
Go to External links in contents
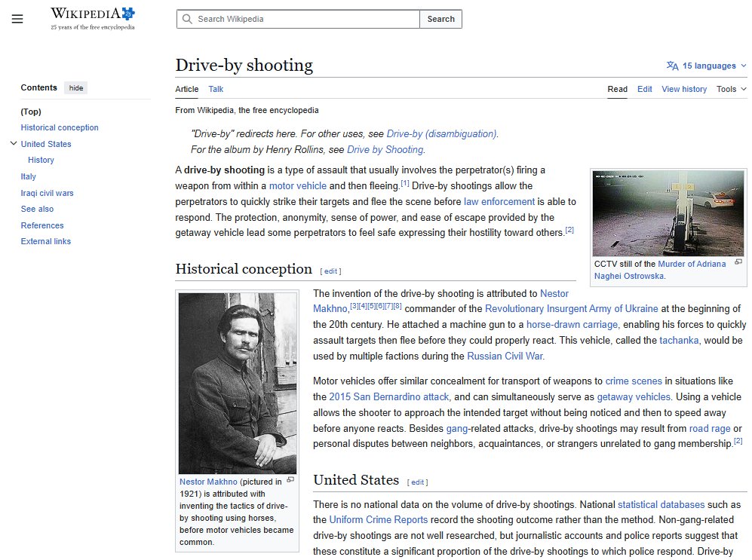click(45, 241)
